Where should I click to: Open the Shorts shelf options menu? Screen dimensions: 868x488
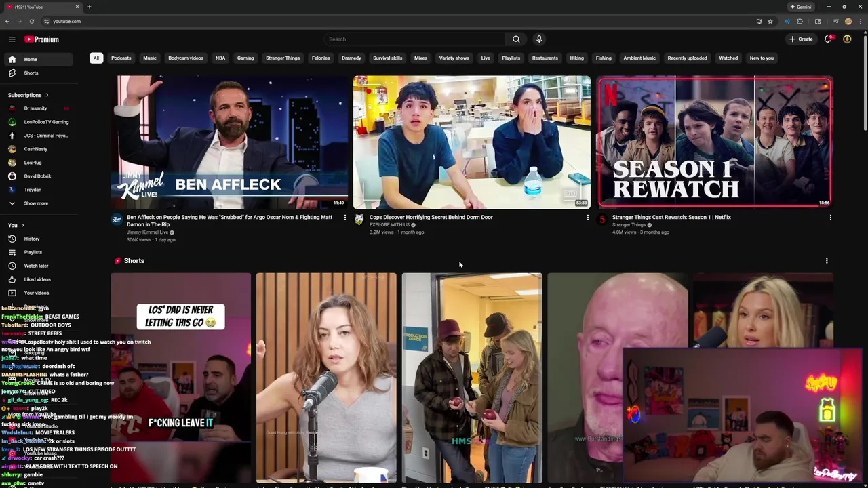[x=827, y=261]
